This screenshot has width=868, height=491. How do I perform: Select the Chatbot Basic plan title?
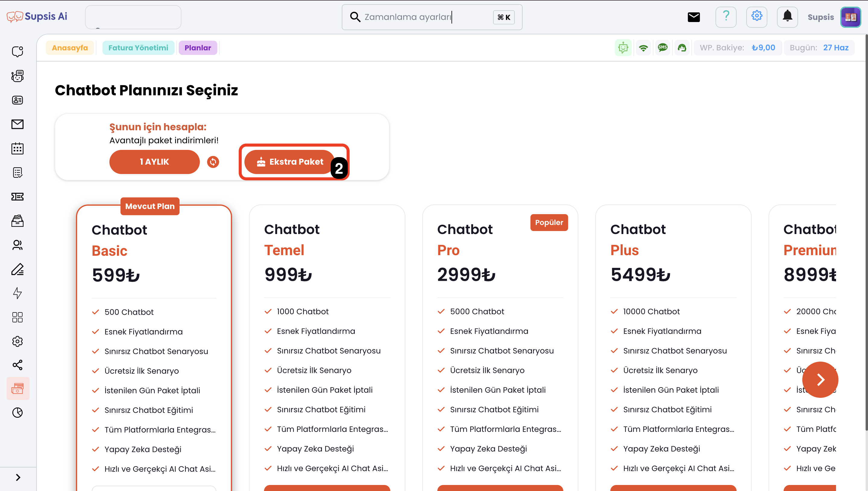tap(119, 240)
